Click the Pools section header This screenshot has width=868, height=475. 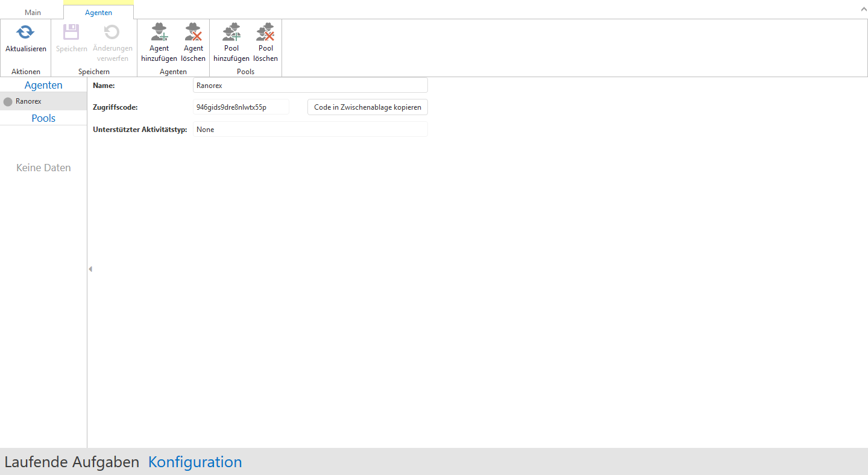[x=43, y=118]
